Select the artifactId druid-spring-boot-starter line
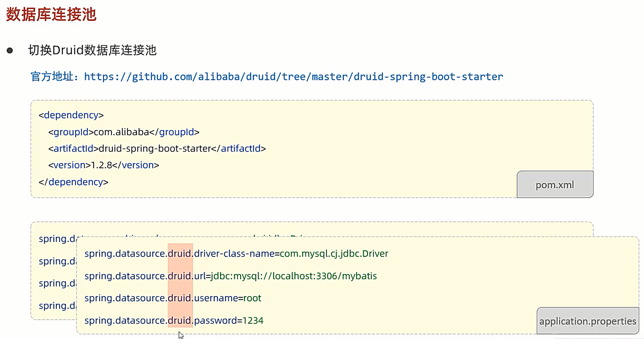This screenshot has height=339, width=644. tap(157, 148)
